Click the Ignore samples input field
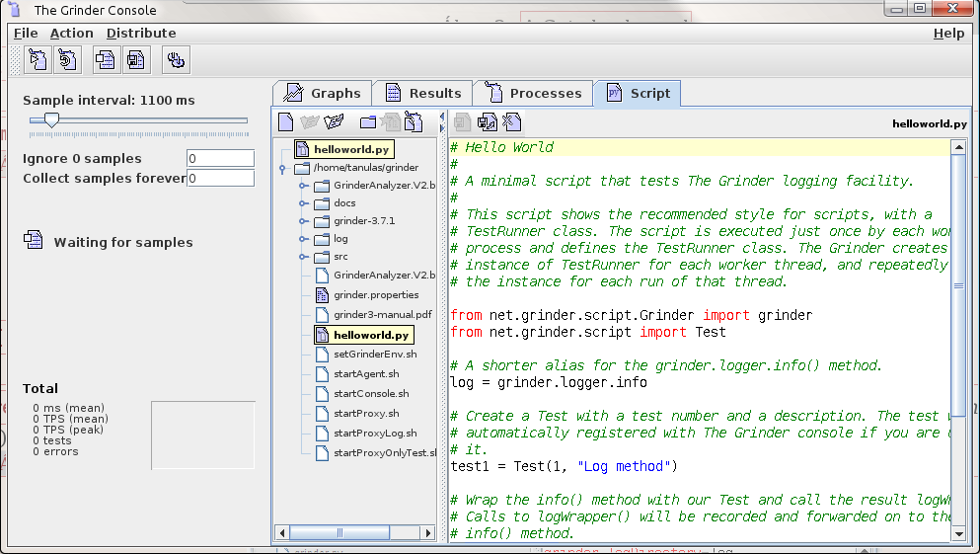Viewport: 980px width, 554px height. coord(221,158)
